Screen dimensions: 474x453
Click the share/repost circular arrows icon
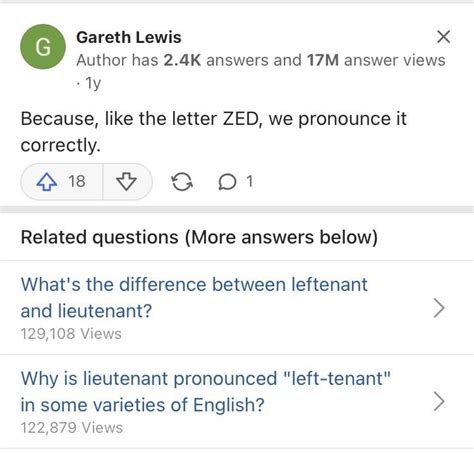pyautogui.click(x=182, y=182)
